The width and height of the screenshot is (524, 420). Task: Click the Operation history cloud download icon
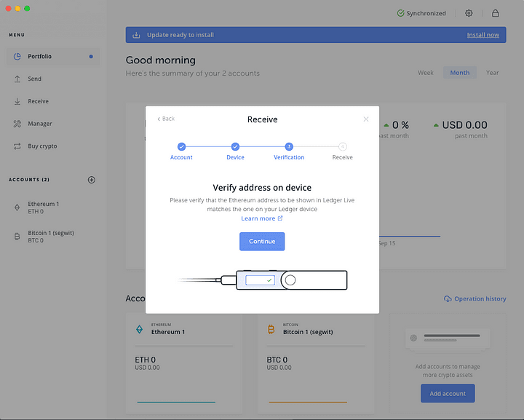(x=448, y=298)
